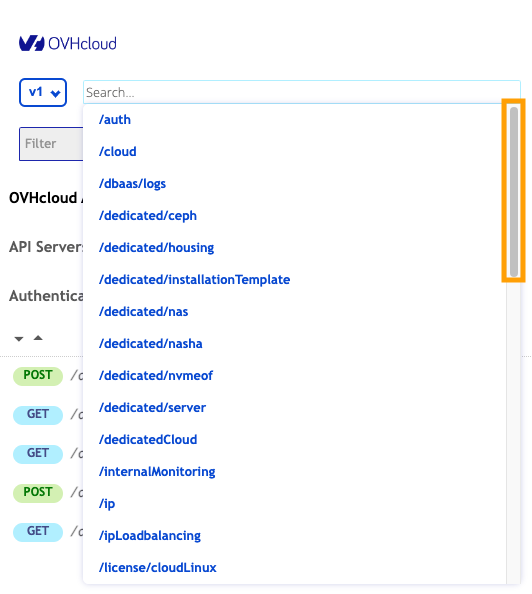
Task: Expand all operations with down triangle
Action: pyautogui.click(x=19, y=339)
